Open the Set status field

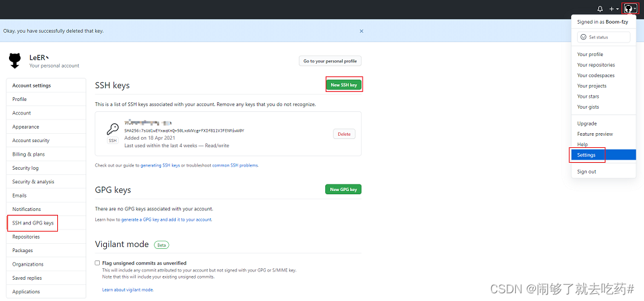603,37
